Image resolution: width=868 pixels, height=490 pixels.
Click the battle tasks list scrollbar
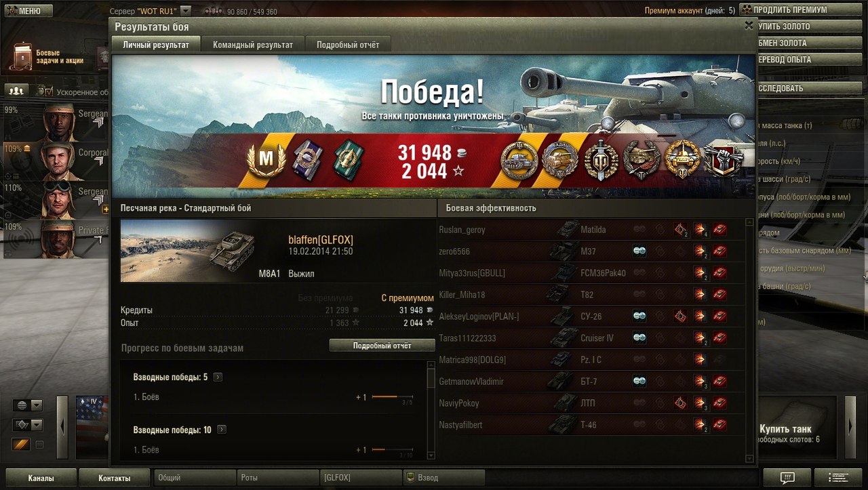click(x=431, y=411)
